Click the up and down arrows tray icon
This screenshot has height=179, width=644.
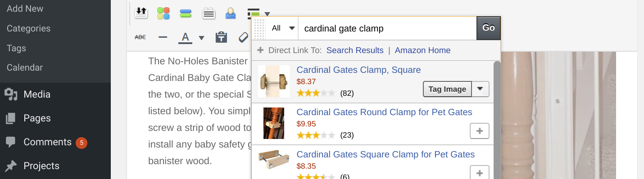point(141,13)
